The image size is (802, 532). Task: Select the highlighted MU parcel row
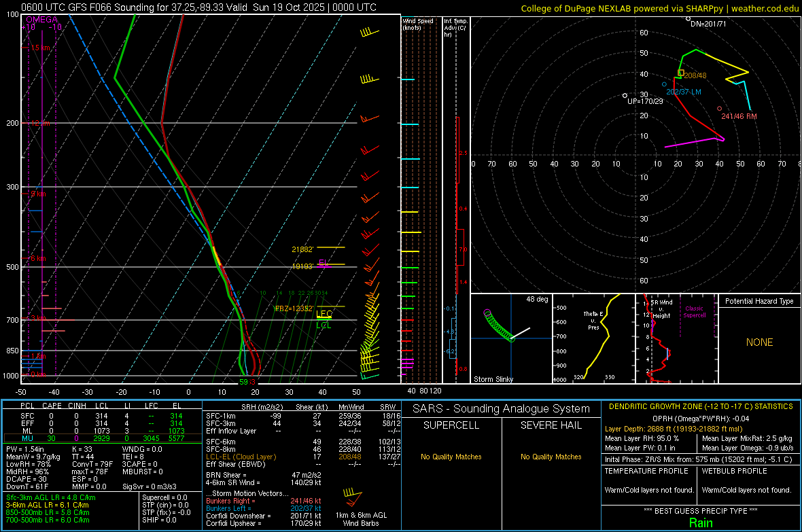pos(103,438)
